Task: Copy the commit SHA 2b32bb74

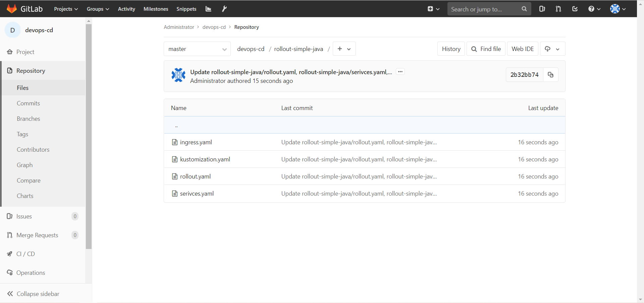Action: 551,74
